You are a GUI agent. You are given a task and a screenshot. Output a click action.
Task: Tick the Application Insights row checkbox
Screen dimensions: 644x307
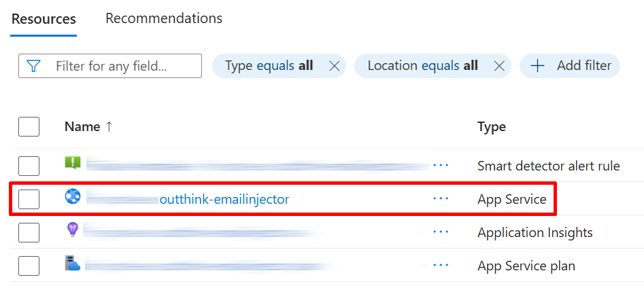click(29, 232)
